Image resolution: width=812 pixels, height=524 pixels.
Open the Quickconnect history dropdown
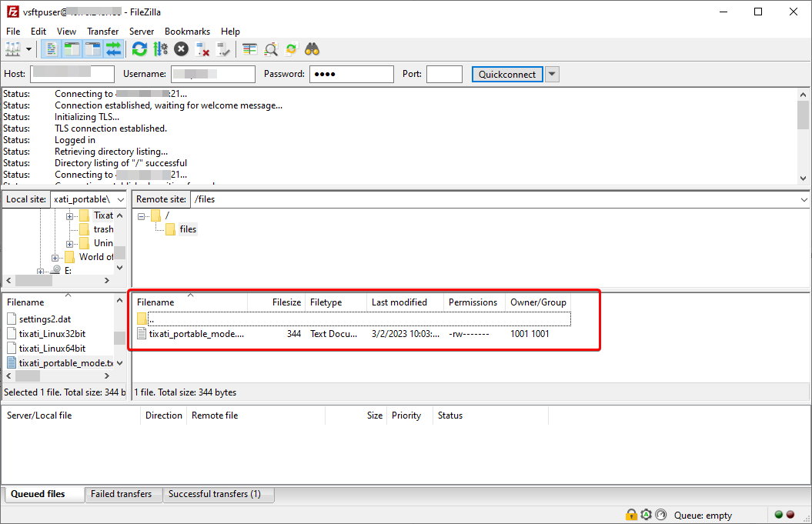click(x=552, y=74)
